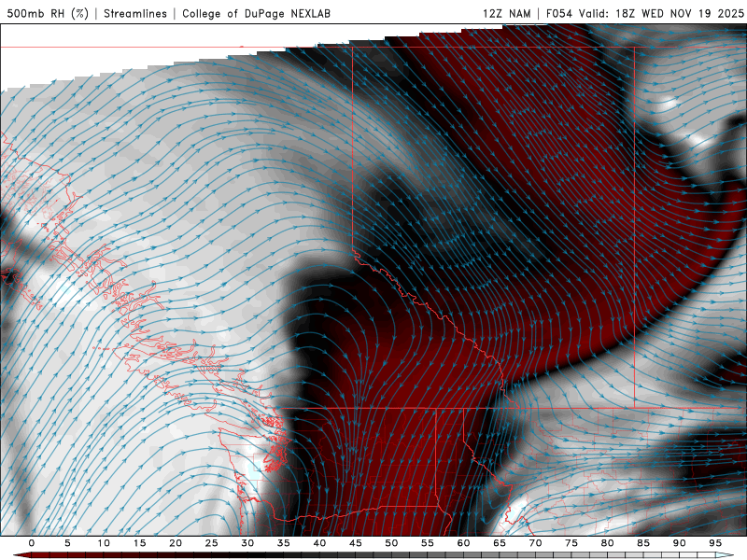Image resolution: width=747 pixels, height=560 pixels.
Task: Click the "45" value on the color scale
Action: coord(355,543)
